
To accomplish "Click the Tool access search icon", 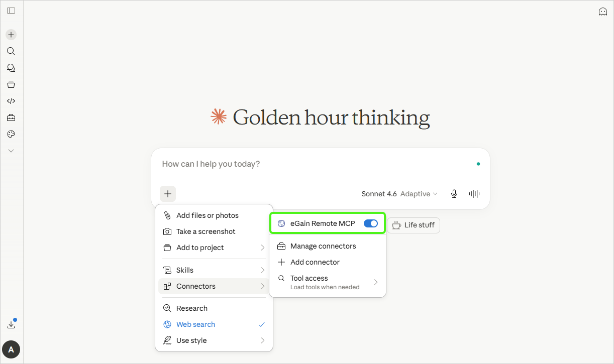I will 281,278.
